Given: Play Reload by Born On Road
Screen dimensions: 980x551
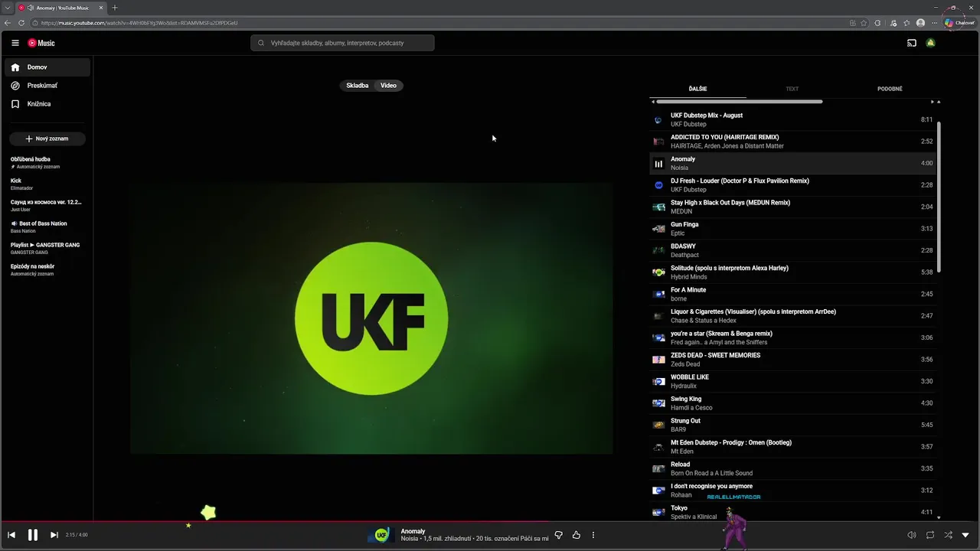Looking at the screenshot, I should (792, 468).
